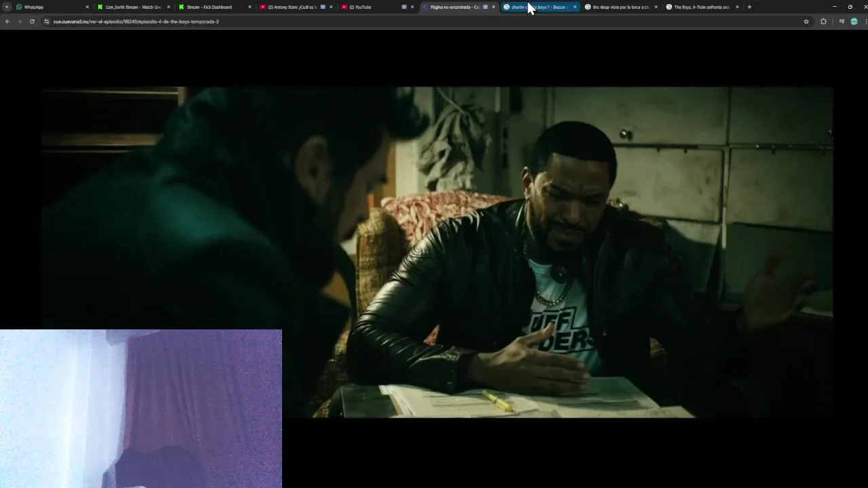Click the media icon on (2) YouTube tab
The image size is (868, 488).
[x=404, y=7]
